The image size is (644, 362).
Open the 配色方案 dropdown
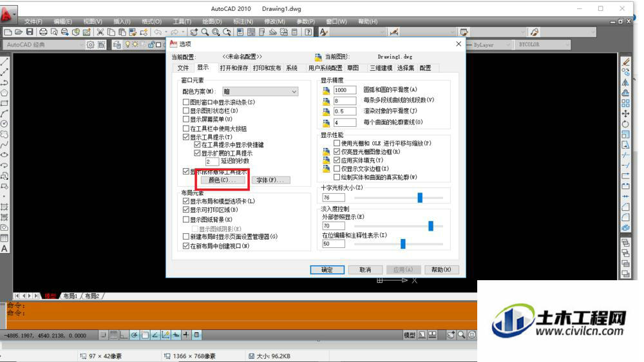click(260, 91)
